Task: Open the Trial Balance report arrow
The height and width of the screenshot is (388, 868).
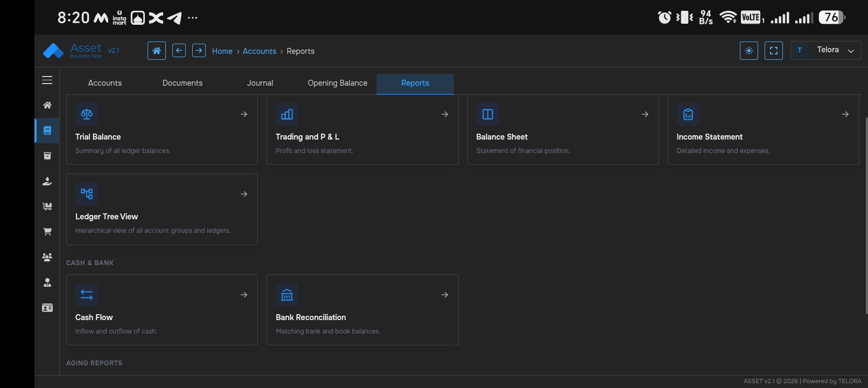Action: tap(244, 114)
